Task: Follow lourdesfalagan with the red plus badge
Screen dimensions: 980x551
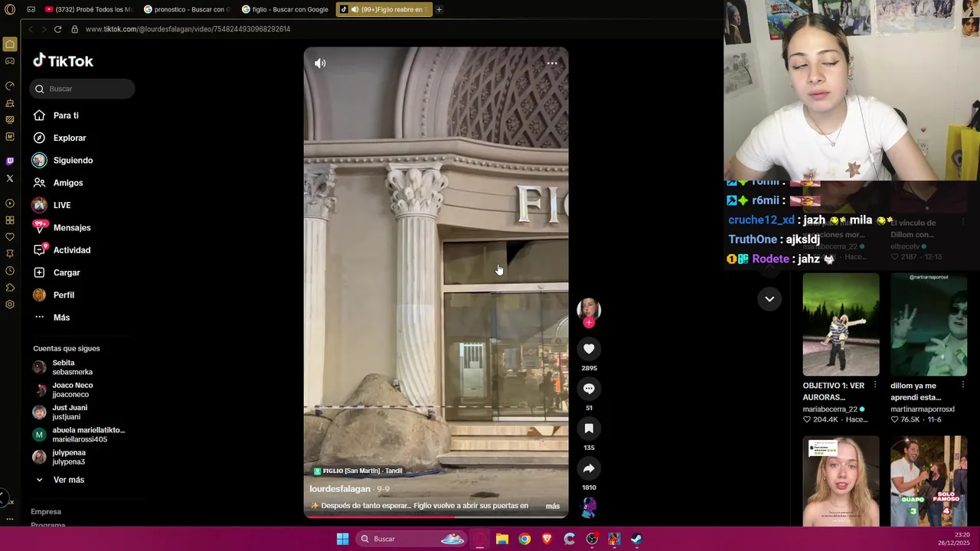Action: coord(589,323)
